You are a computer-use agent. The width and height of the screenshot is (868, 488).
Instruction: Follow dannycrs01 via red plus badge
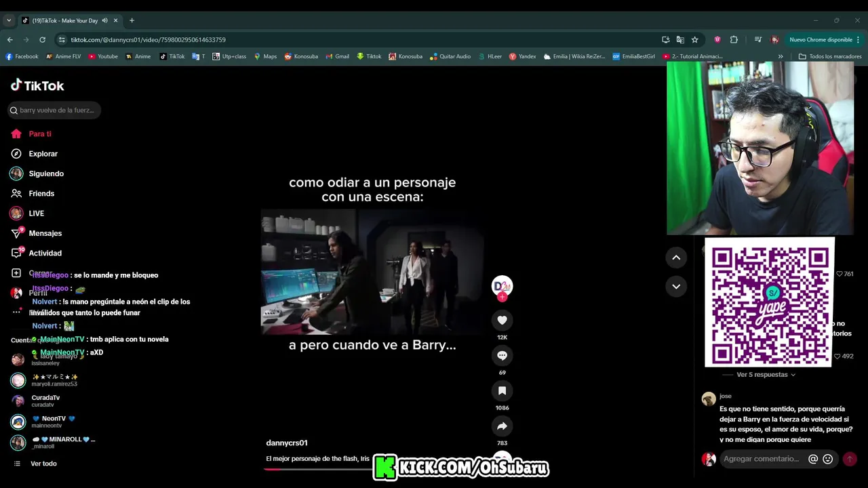pos(502,297)
